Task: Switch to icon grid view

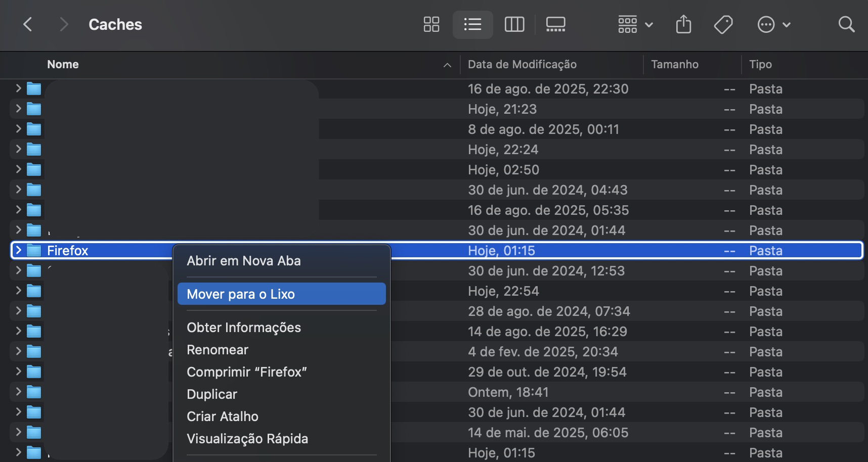Action: click(431, 24)
